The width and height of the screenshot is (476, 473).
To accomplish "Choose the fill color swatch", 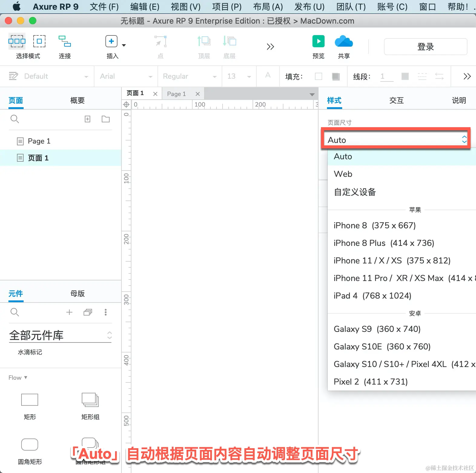I will [x=319, y=76].
